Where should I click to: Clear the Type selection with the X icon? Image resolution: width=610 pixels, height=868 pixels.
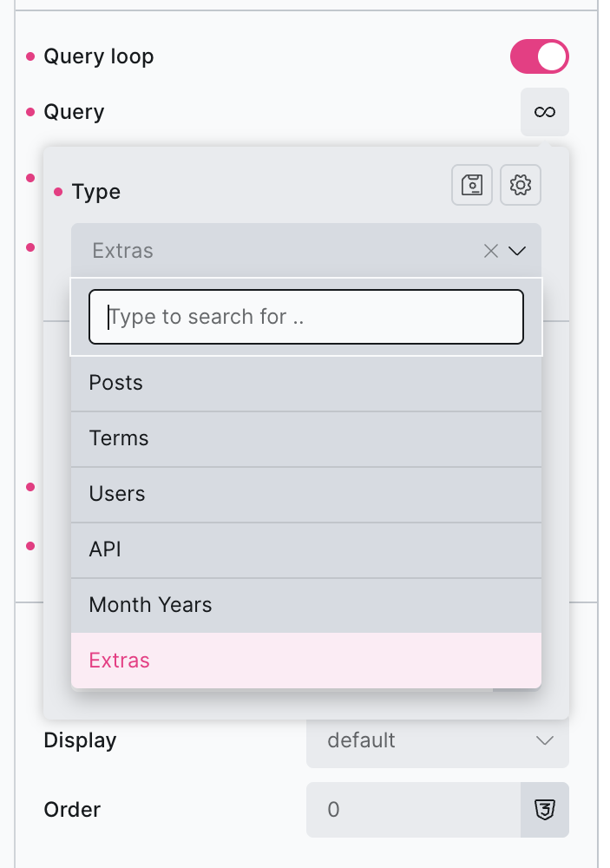(x=491, y=251)
